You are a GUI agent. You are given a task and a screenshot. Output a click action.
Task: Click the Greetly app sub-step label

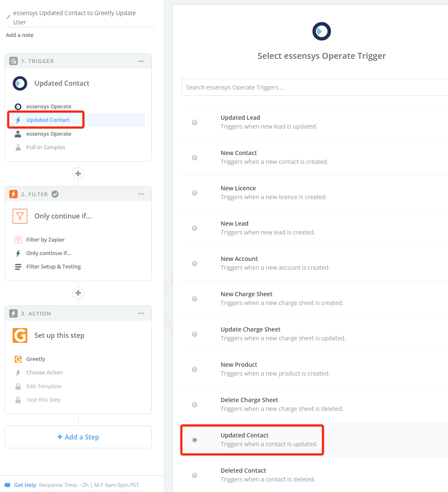pos(36,359)
